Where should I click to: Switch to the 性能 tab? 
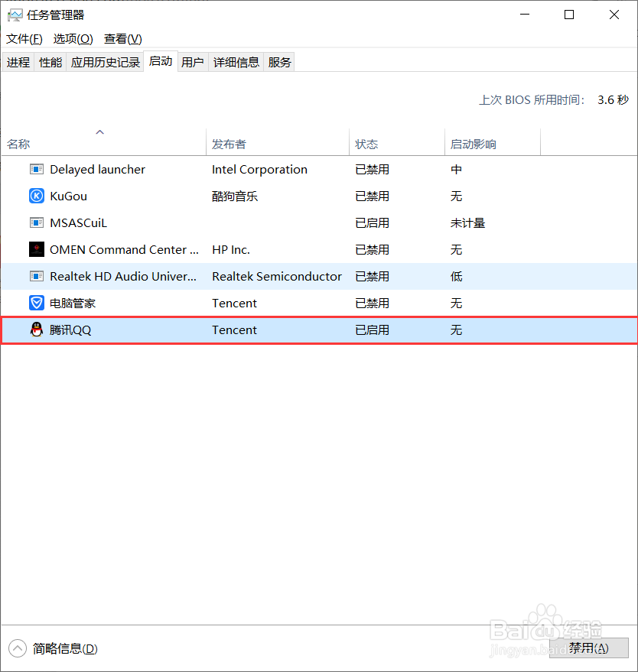click(50, 62)
